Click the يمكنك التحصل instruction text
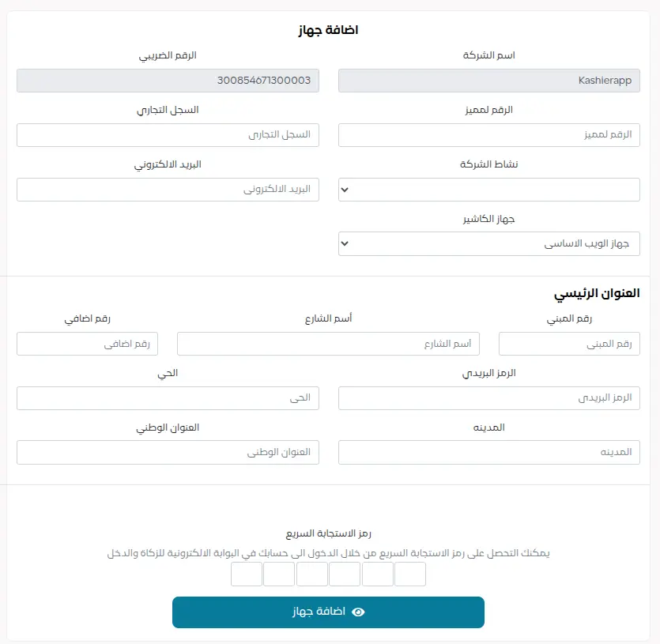 tap(330, 552)
